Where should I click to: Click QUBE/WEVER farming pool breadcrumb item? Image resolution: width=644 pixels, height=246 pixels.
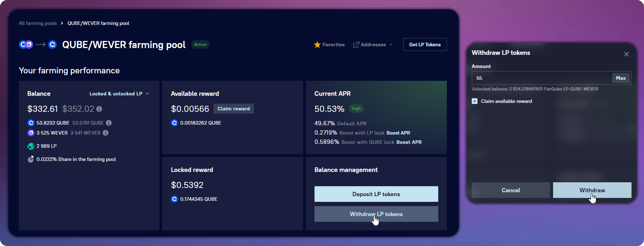click(x=98, y=23)
